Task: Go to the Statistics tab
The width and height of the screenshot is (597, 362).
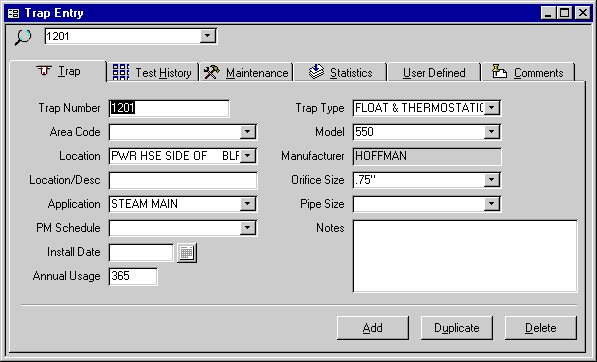Action: (340, 72)
